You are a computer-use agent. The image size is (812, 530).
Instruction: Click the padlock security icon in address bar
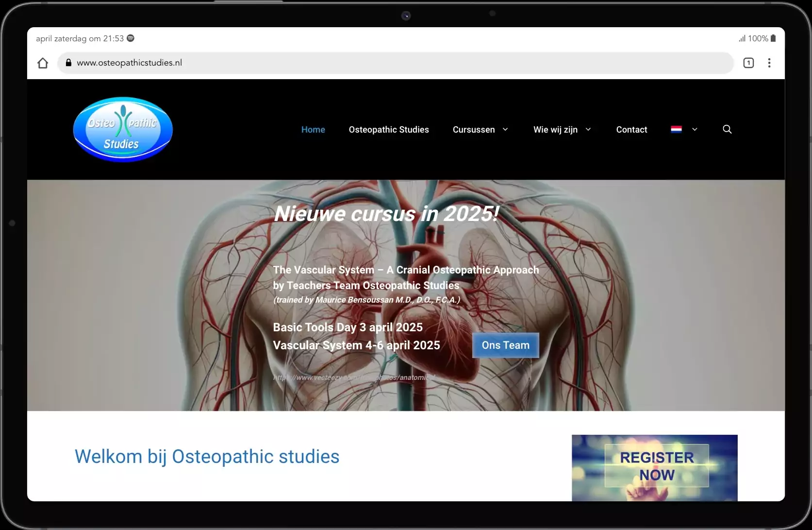[x=68, y=63]
